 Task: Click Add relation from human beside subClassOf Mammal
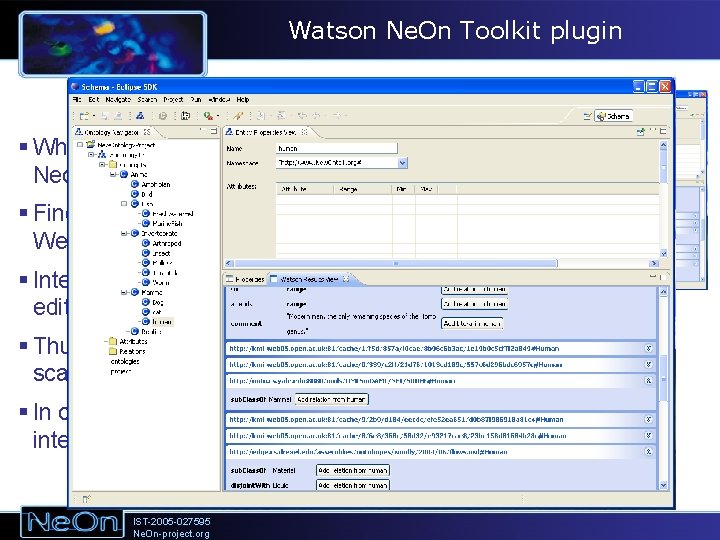click(331, 399)
